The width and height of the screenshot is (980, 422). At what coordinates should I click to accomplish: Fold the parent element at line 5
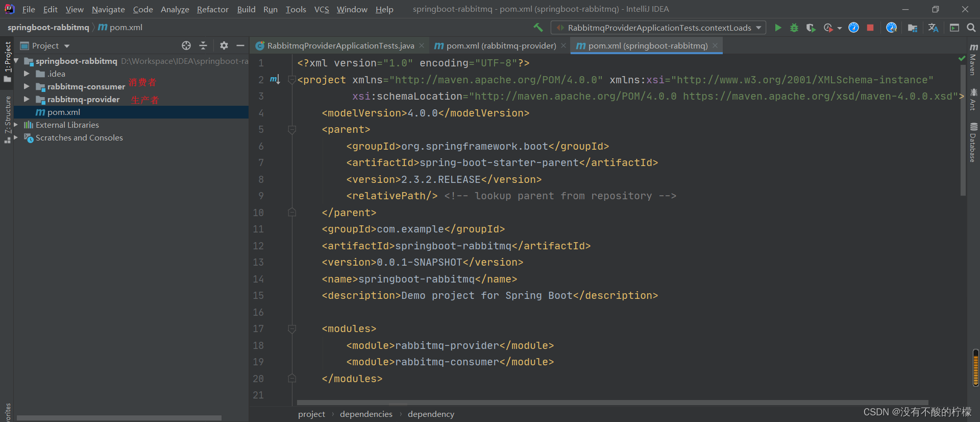(x=292, y=130)
